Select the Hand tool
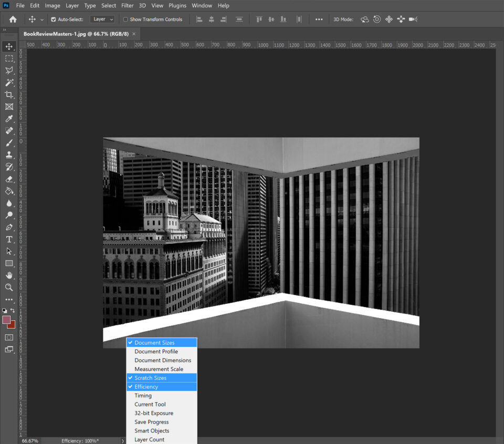This screenshot has height=444, width=504. coord(9,275)
